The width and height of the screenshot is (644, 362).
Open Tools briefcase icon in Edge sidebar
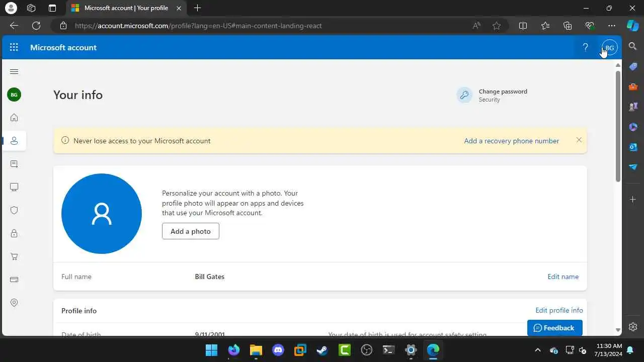click(x=633, y=86)
